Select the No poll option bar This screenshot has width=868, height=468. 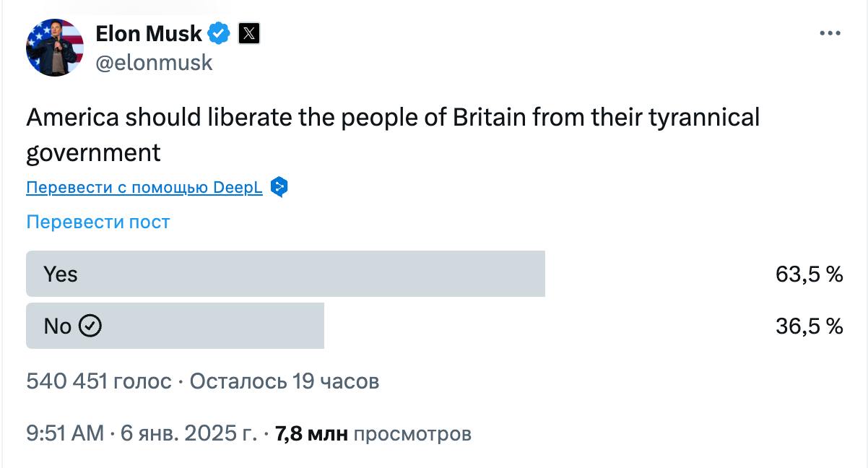[x=175, y=326]
